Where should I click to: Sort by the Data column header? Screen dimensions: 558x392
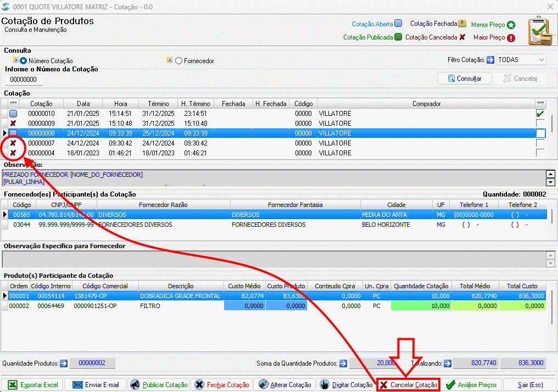[83, 104]
